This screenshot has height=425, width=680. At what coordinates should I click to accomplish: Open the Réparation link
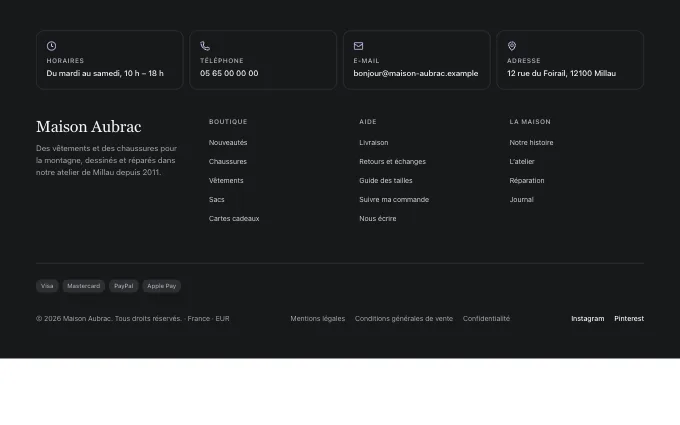[x=527, y=180]
